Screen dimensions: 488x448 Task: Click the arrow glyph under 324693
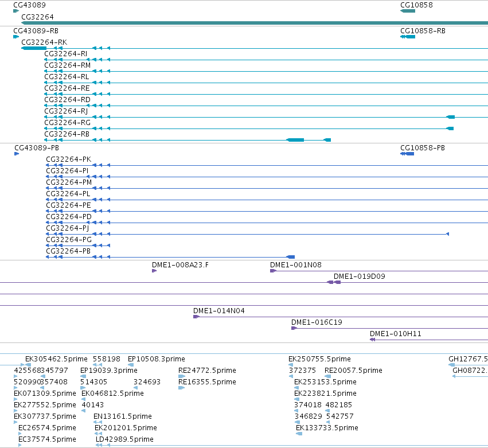136,388
